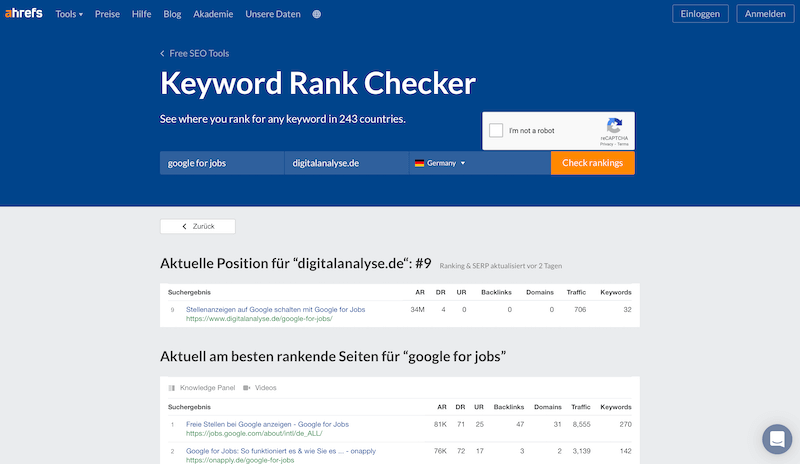Open Stellenanzeigen auf Google schalten result link
Image resolution: width=800 pixels, height=464 pixels.
[x=276, y=309]
